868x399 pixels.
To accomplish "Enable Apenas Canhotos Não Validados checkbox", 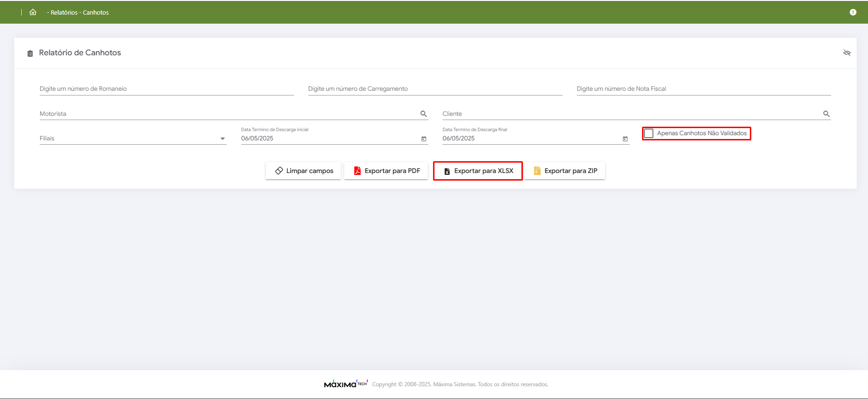I will pos(649,133).
